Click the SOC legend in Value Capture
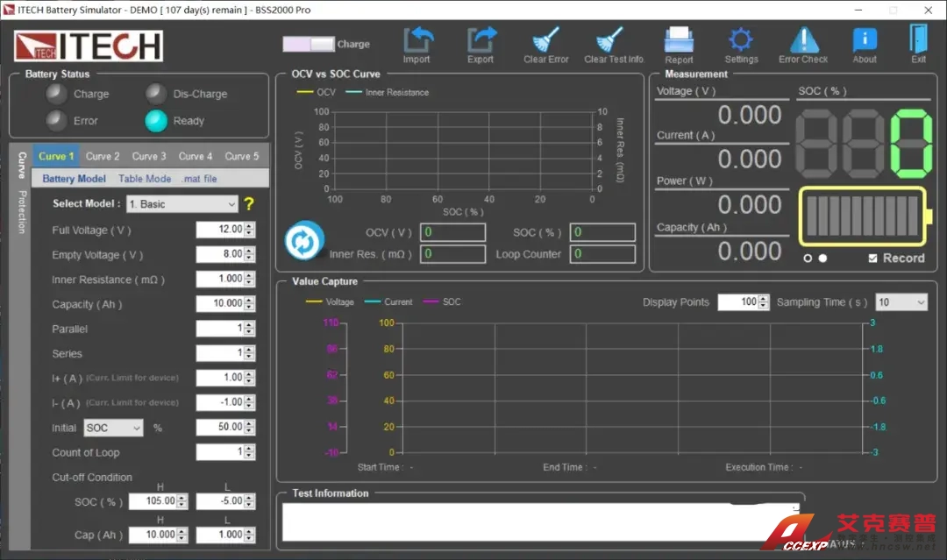The height and width of the screenshot is (560, 947). 442,301
